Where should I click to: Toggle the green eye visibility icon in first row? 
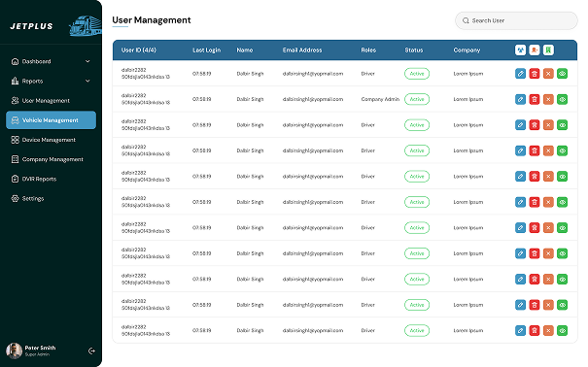(x=562, y=74)
